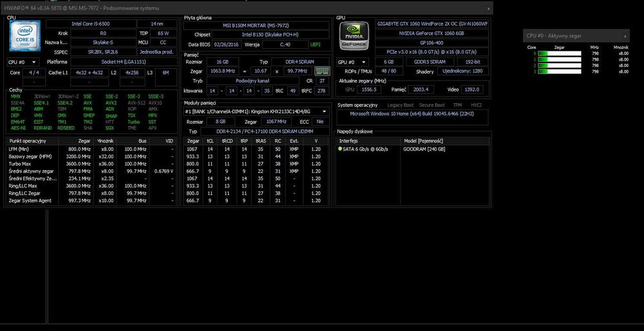Click the GPU memory clock 2003.4 value
Image resolution: width=644 pixels, height=331 pixels.
click(421, 90)
